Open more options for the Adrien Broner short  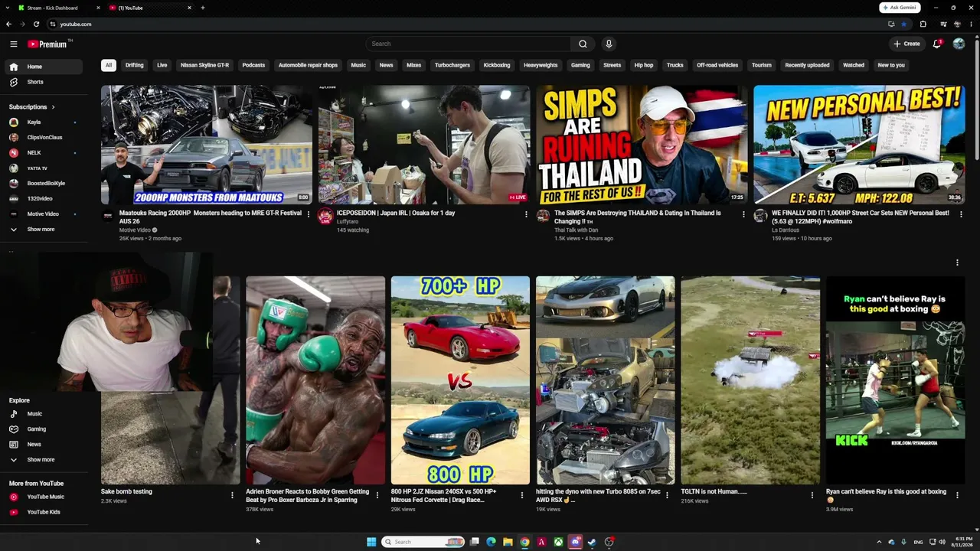pos(377,495)
